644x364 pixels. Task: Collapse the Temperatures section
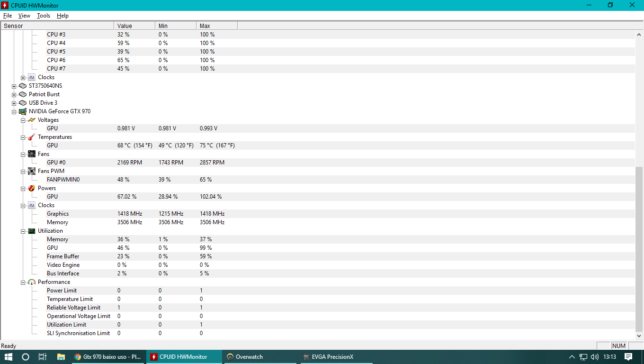click(23, 137)
